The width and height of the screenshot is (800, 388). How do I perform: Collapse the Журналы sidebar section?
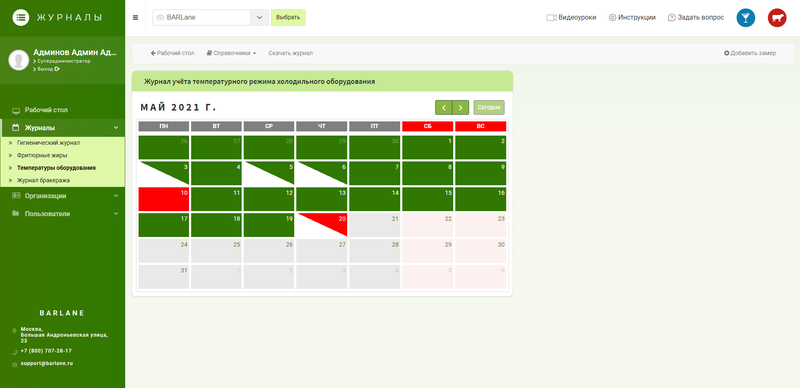(x=62, y=128)
